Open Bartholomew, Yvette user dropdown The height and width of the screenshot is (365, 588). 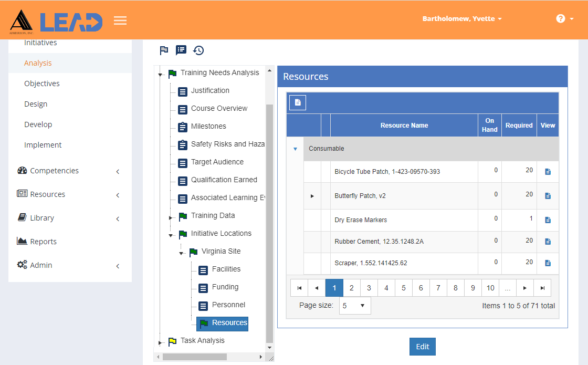pos(461,19)
